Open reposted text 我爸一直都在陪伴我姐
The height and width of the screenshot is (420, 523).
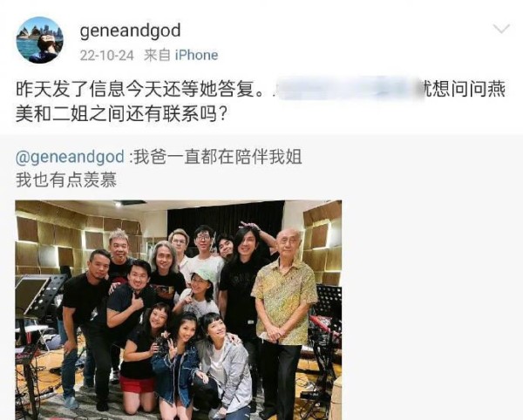[218, 157]
